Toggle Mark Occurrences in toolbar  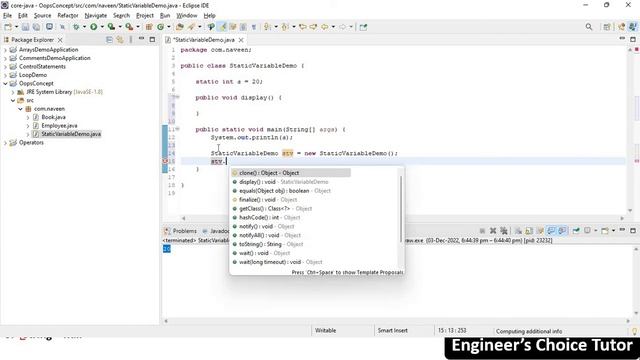(222, 27)
